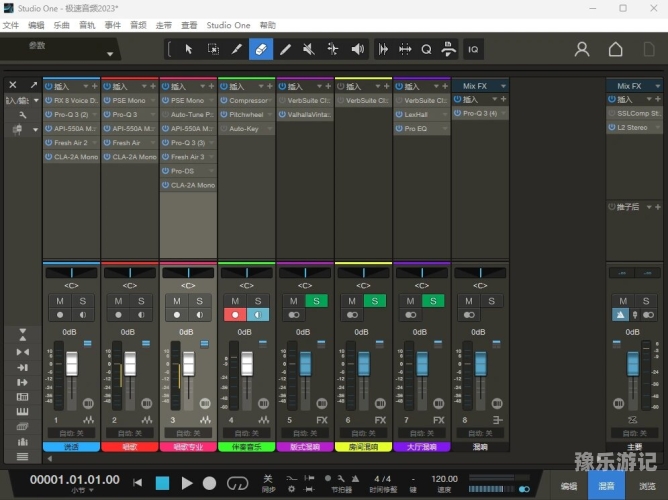Viewport: 668px width, 500px height.
Task: Go to the Start page home icon
Action: pos(615,49)
